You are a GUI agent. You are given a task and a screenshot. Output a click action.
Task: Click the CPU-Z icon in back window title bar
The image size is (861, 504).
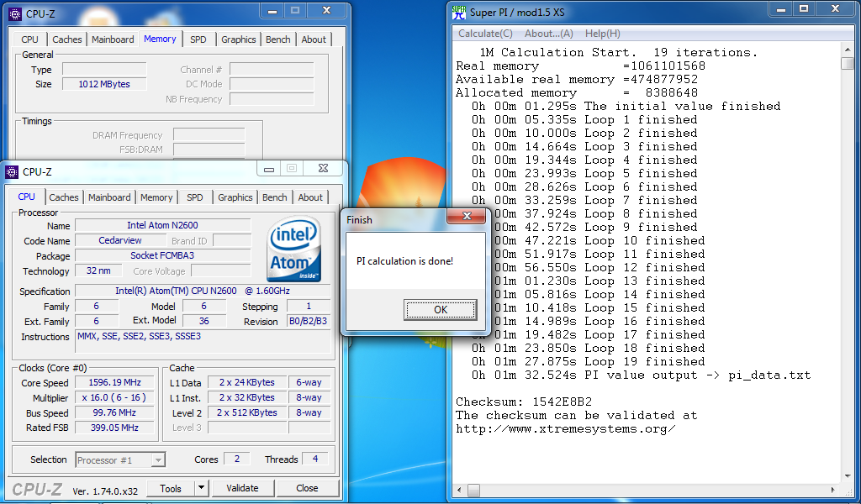[15, 13]
